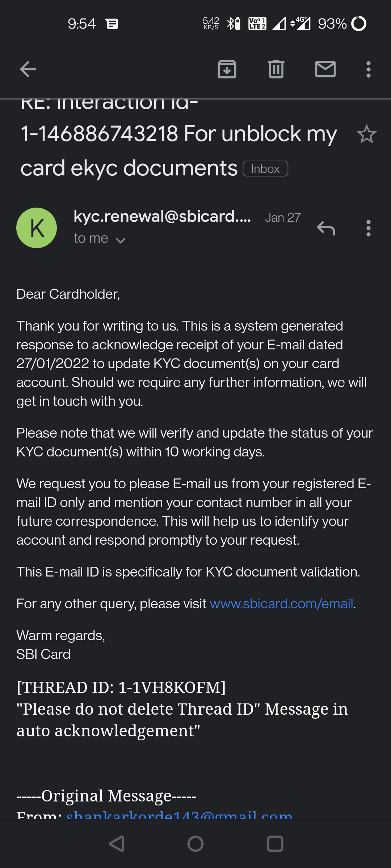Tap the back arrow to return to inbox
This screenshot has height=868, width=391.
27,69
